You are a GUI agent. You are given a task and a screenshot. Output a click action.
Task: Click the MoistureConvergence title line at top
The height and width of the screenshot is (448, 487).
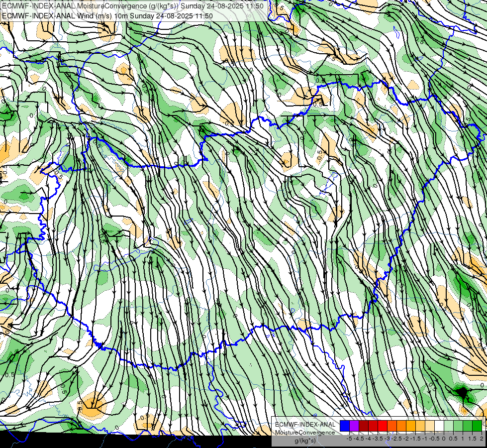pyautogui.click(x=133, y=6)
